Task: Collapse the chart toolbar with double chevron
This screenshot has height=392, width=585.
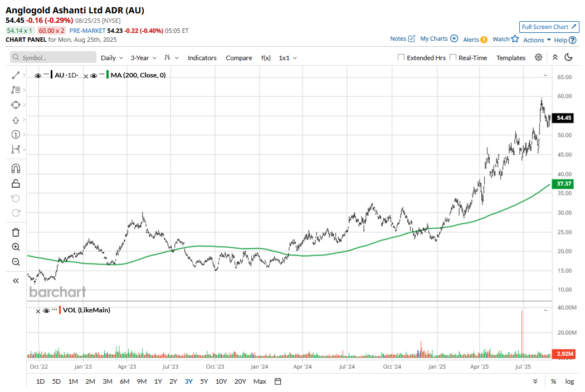Action: click(x=555, y=57)
